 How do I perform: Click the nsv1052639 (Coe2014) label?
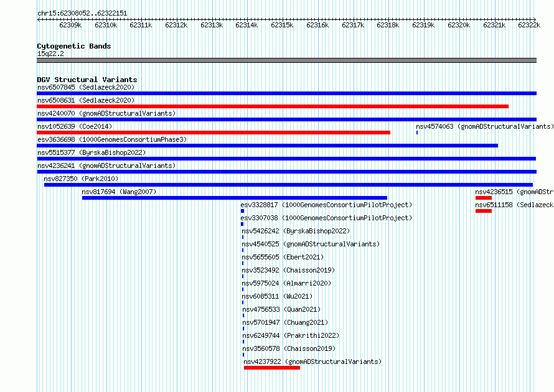[x=75, y=126]
